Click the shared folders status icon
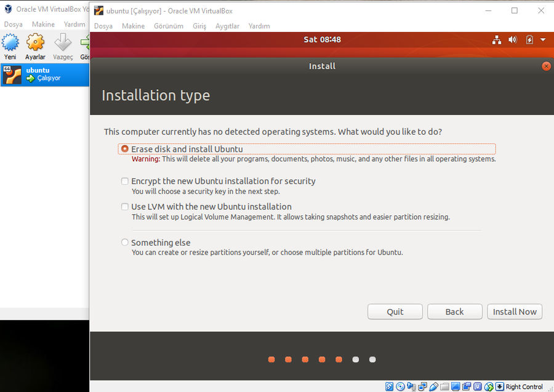Viewport: 554px width, 392px height. point(445,386)
